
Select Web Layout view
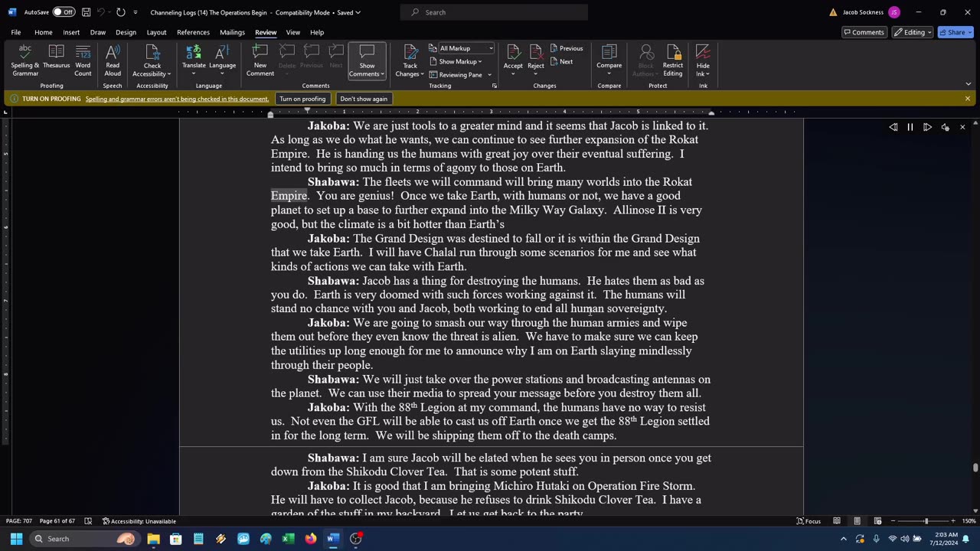click(x=877, y=521)
